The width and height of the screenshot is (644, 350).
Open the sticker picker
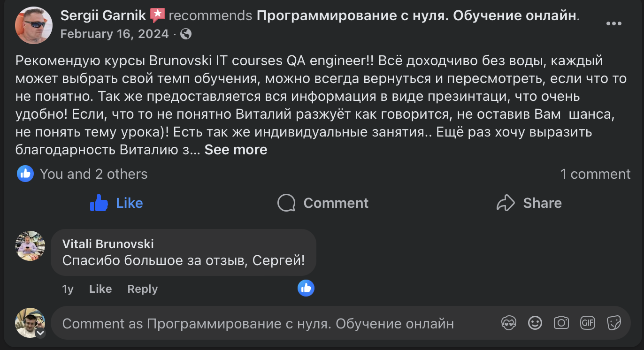613,323
